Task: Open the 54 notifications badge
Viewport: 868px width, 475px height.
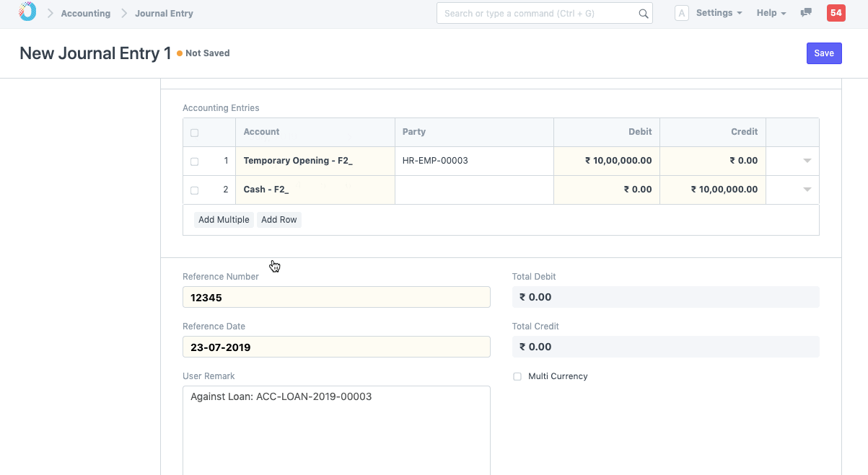Action: (836, 13)
